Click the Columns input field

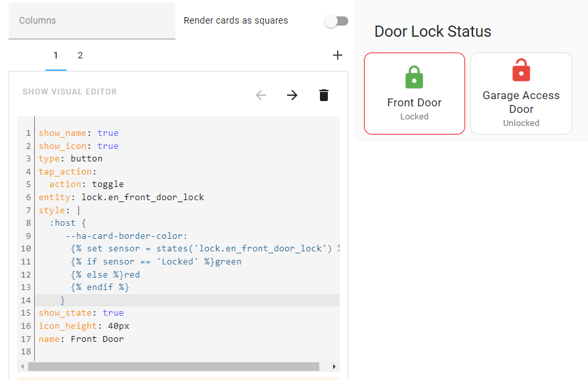click(x=92, y=21)
